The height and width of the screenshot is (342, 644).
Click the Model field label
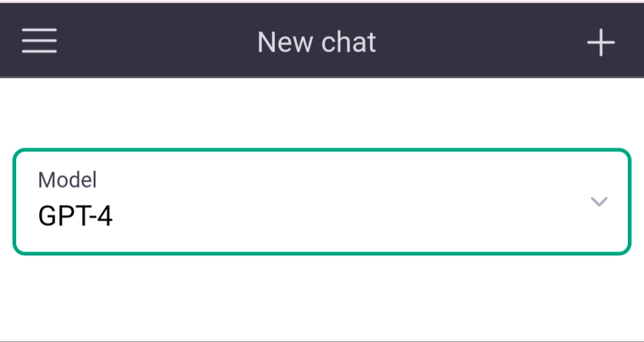coord(68,180)
